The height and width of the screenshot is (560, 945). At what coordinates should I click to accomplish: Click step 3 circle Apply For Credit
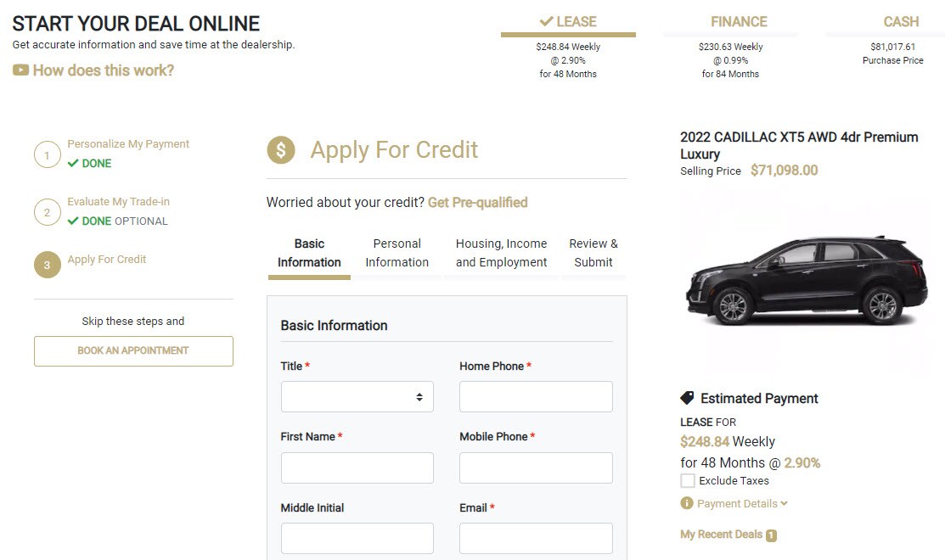47,265
